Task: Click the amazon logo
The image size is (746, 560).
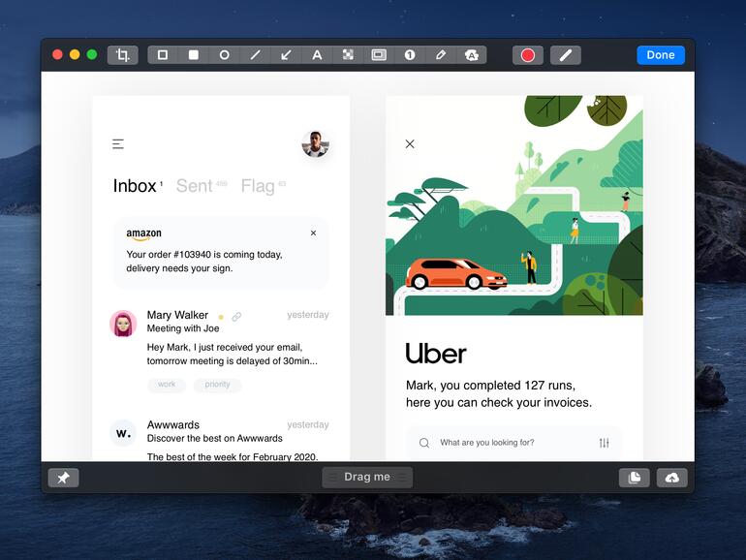Action: click(x=143, y=234)
